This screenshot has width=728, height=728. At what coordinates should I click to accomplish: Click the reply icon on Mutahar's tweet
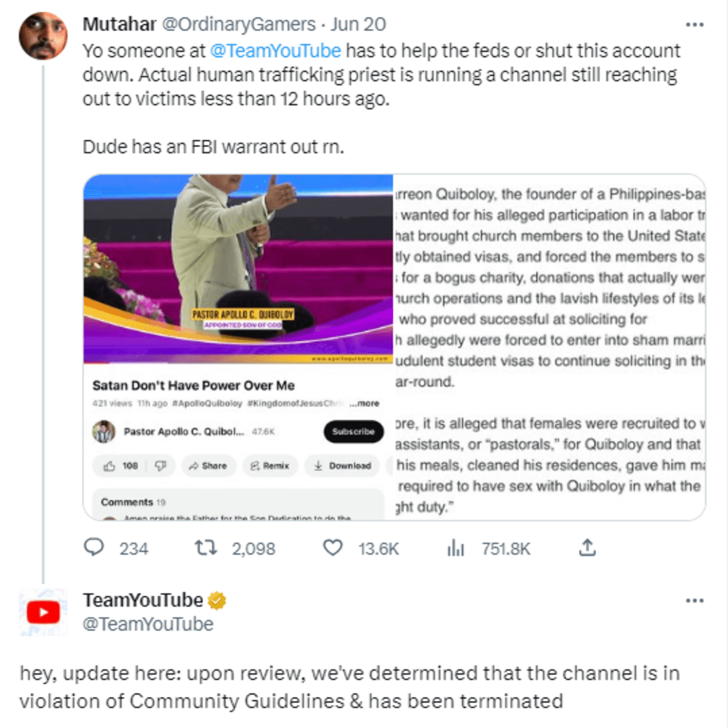(x=94, y=548)
